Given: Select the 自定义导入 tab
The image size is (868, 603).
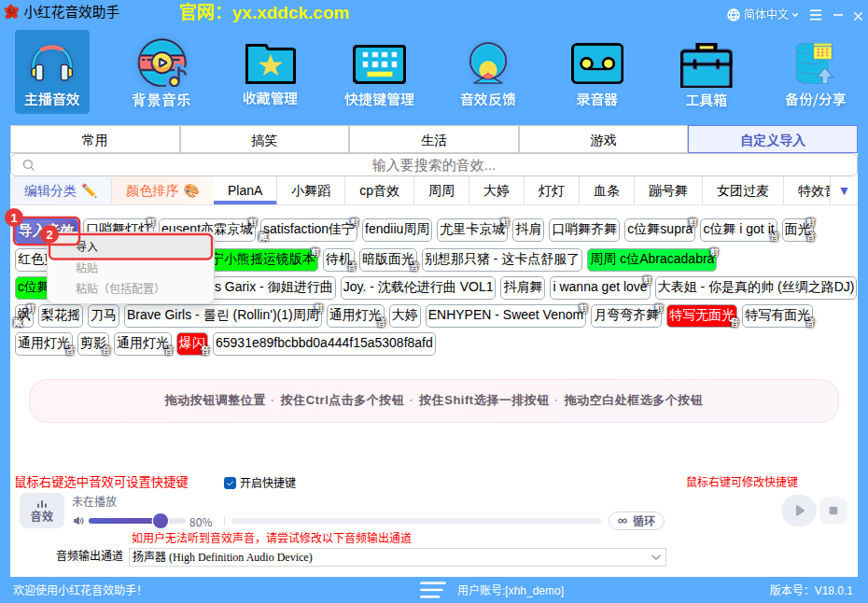Looking at the screenshot, I should 773,139.
